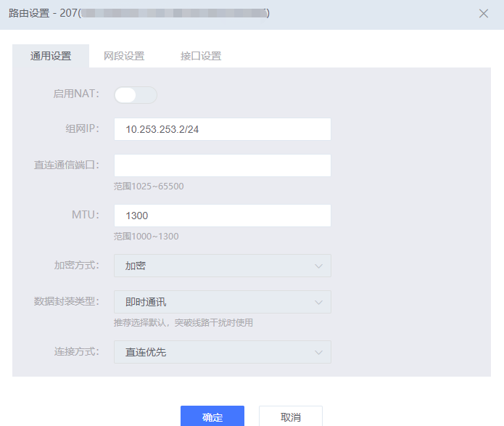The image size is (504, 426).
Task: Open the 网段设置 tab
Action: 124,56
